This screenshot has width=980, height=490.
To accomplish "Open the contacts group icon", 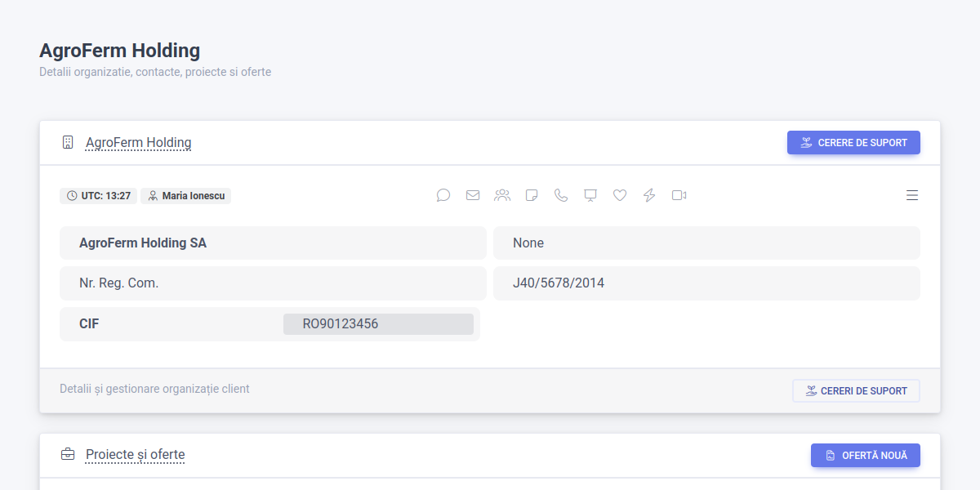I will click(502, 195).
